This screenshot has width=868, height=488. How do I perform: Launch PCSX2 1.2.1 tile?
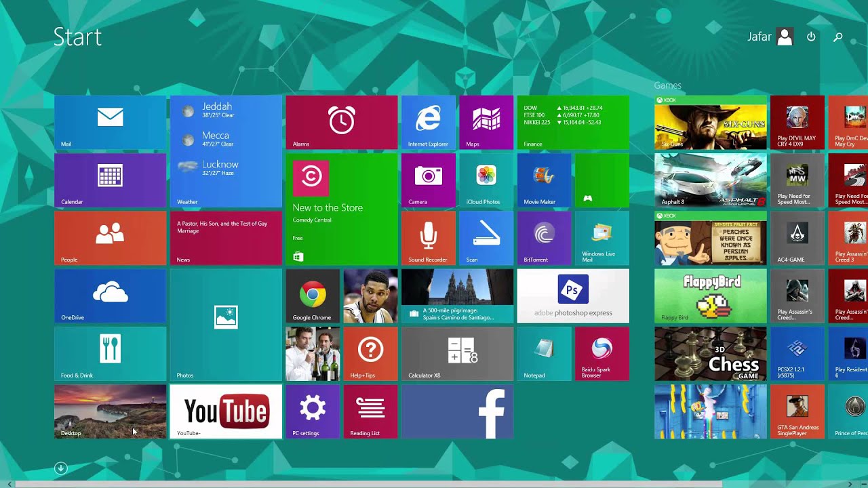(797, 354)
